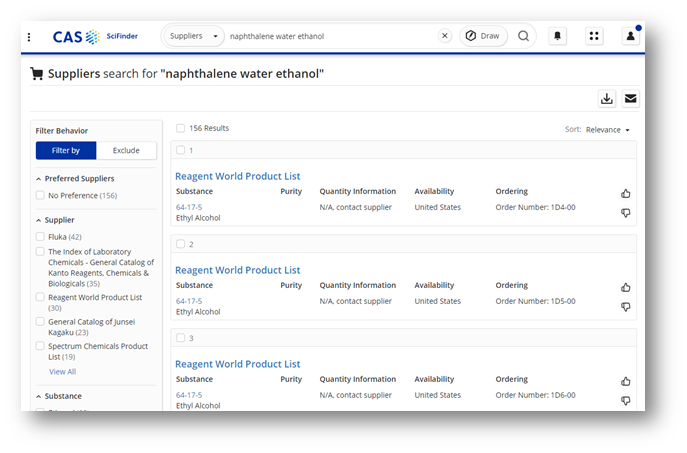Open the Suppliers search type dropdown
The height and width of the screenshot is (453, 687).
pos(193,36)
